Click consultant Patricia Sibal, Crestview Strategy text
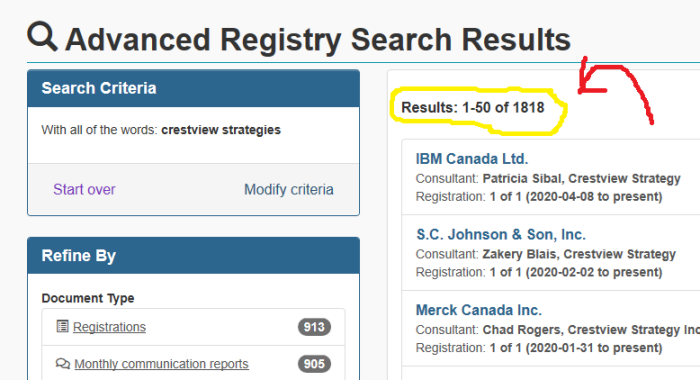The image size is (700, 380). [x=581, y=179]
